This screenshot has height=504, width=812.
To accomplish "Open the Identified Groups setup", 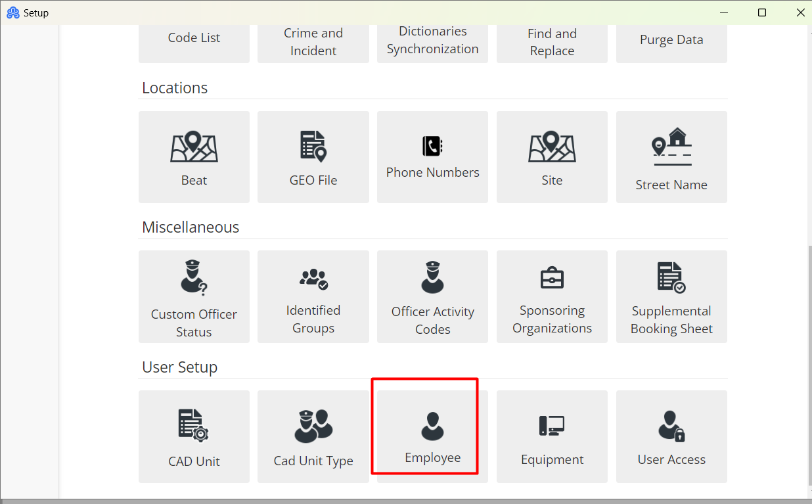I will [x=313, y=296].
